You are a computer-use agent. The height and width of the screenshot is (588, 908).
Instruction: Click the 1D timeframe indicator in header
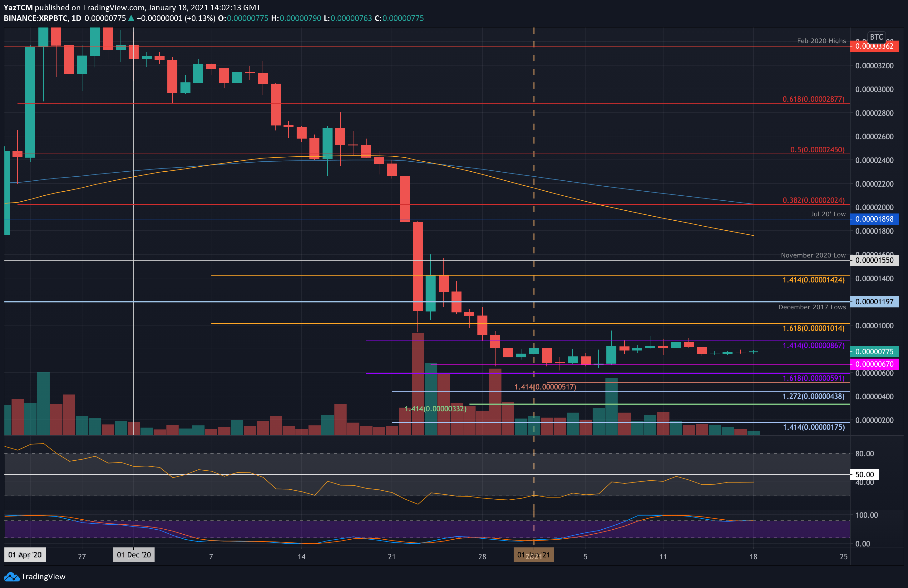(x=77, y=18)
